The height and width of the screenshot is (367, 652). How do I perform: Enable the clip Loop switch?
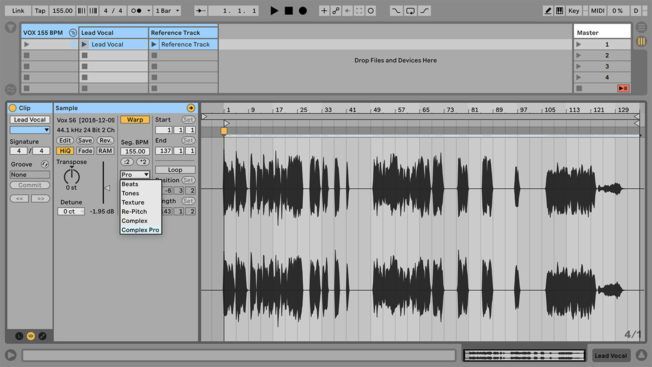(x=175, y=170)
